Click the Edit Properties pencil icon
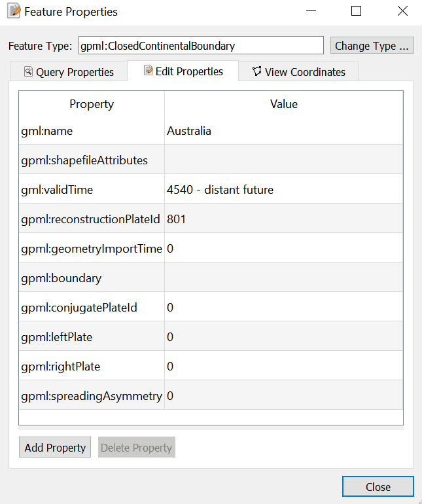 [x=148, y=71]
